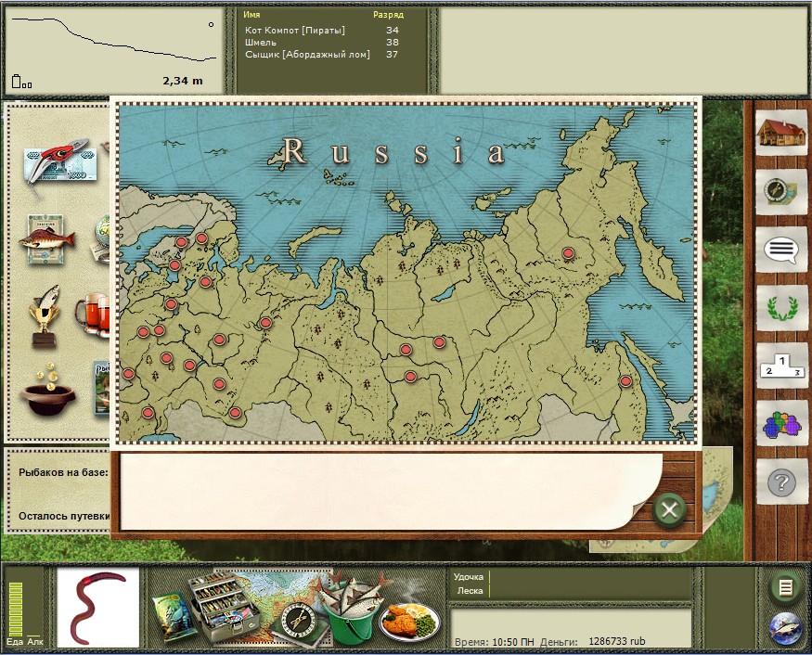Click the fish trophy cup icon
This screenshot has width=812, height=655.
[45, 315]
